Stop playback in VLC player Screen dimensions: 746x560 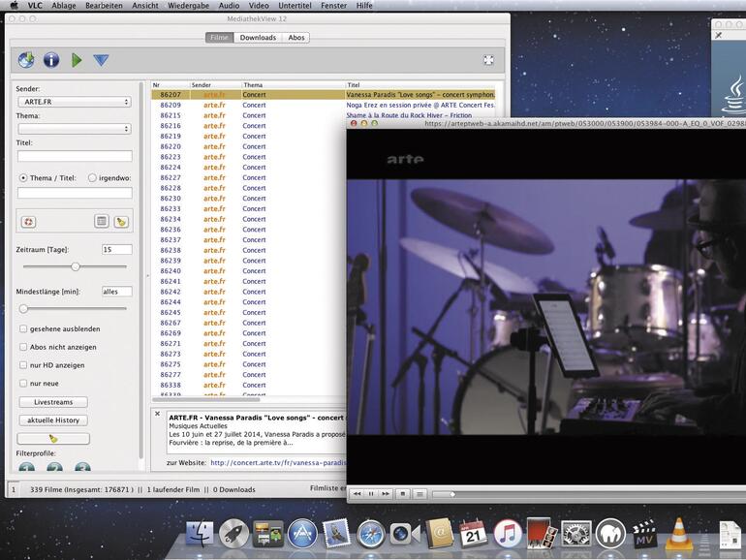point(403,494)
